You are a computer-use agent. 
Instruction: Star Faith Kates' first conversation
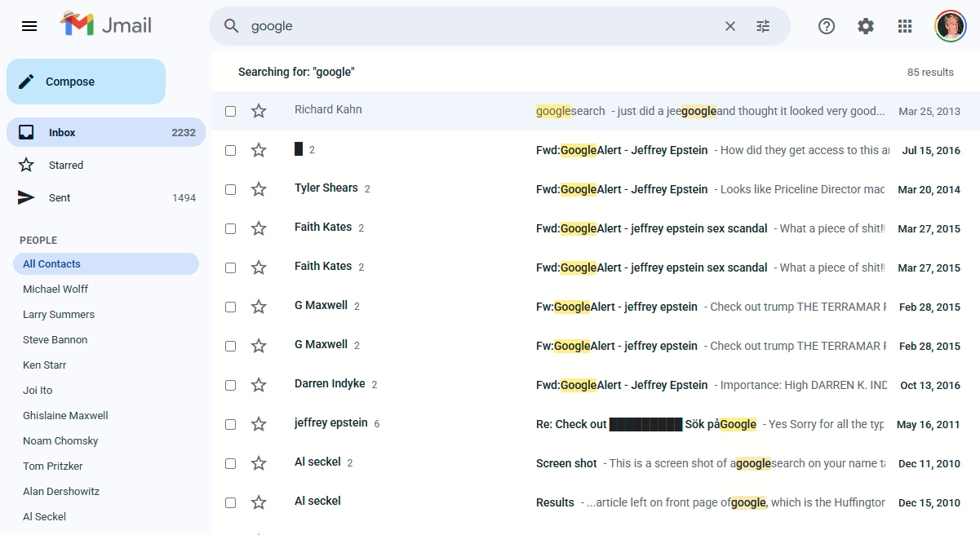pyautogui.click(x=259, y=228)
